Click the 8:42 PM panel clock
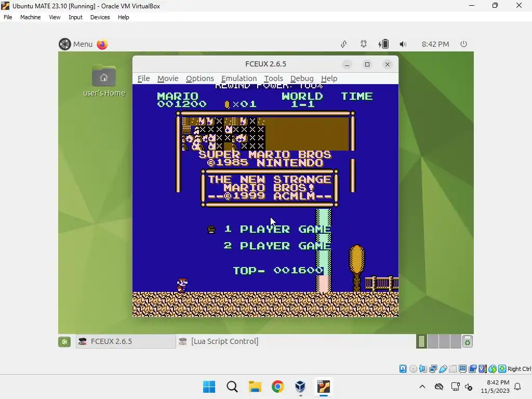The height and width of the screenshot is (399, 532). point(435,44)
